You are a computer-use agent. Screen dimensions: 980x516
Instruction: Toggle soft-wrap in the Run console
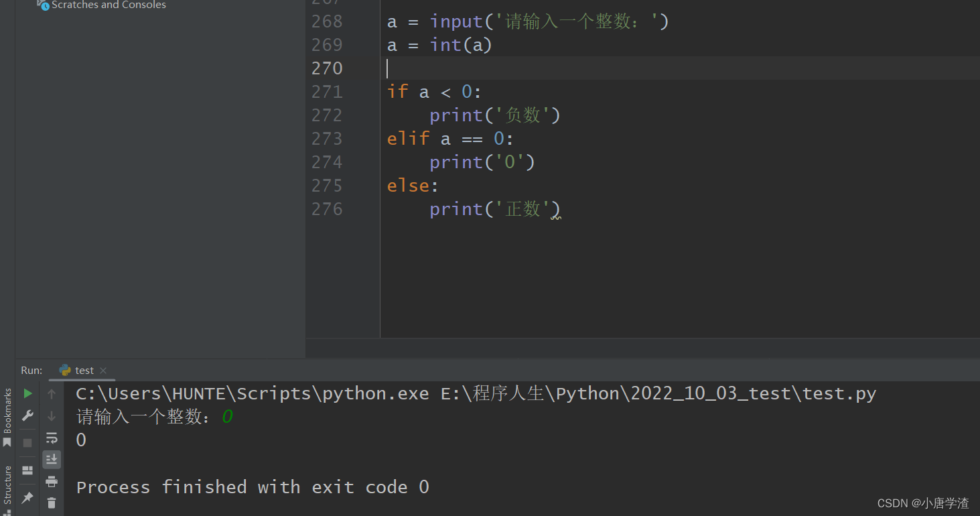click(x=52, y=438)
